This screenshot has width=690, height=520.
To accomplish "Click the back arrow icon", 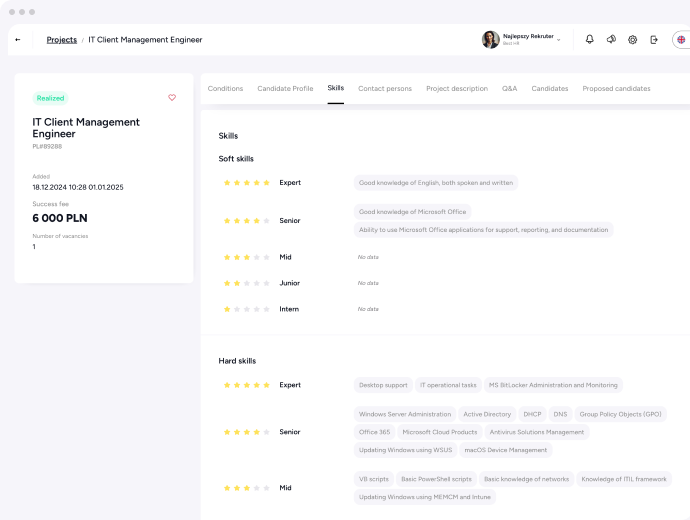I will pos(18,40).
